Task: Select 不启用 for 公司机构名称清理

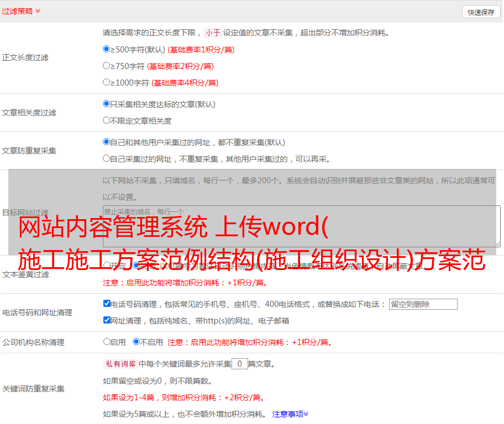Action: 136,342
